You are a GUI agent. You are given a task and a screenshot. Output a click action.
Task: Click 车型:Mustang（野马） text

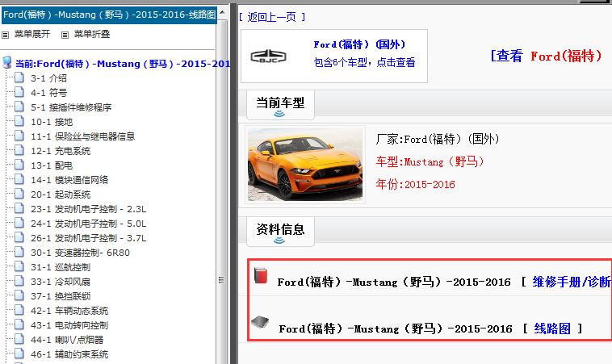430,161
